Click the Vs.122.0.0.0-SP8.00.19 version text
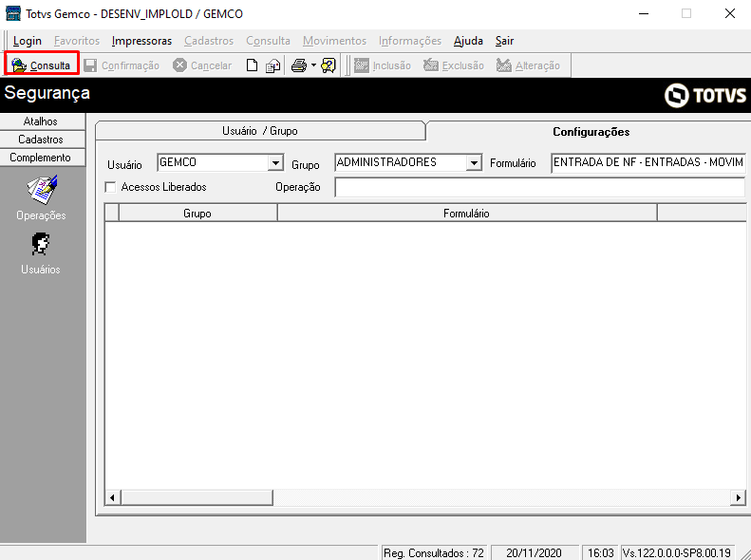Image resolution: width=751 pixels, height=560 pixels. point(676,552)
